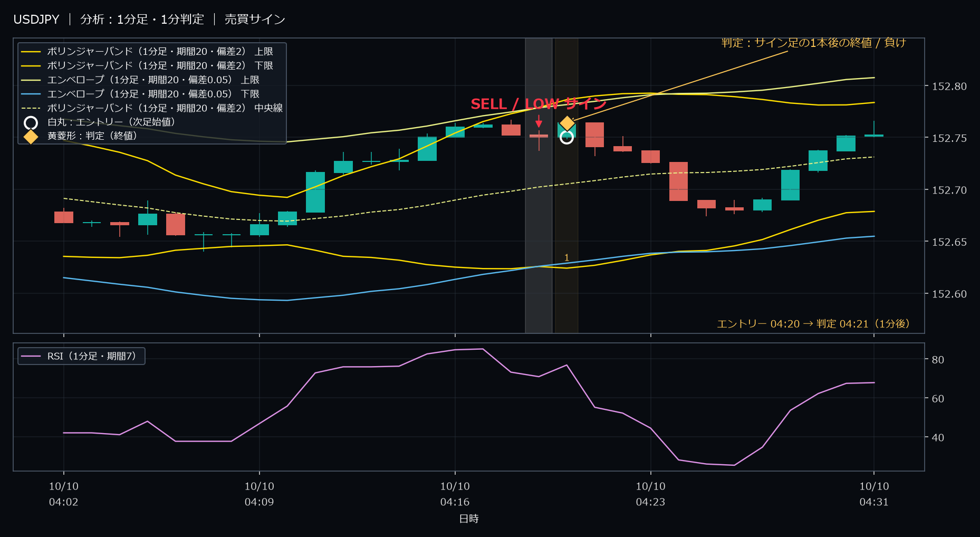The height and width of the screenshot is (537, 980).
Task: Click the 152.80 price axis label
Action: click(x=949, y=87)
